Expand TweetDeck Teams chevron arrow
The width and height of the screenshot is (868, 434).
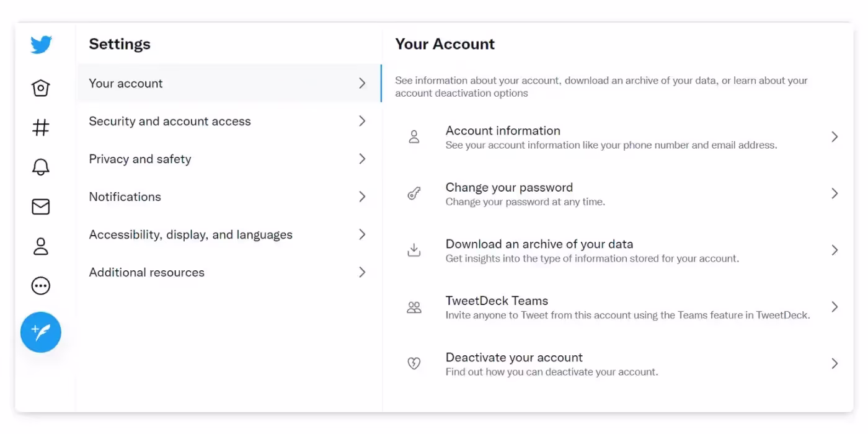pyautogui.click(x=835, y=307)
